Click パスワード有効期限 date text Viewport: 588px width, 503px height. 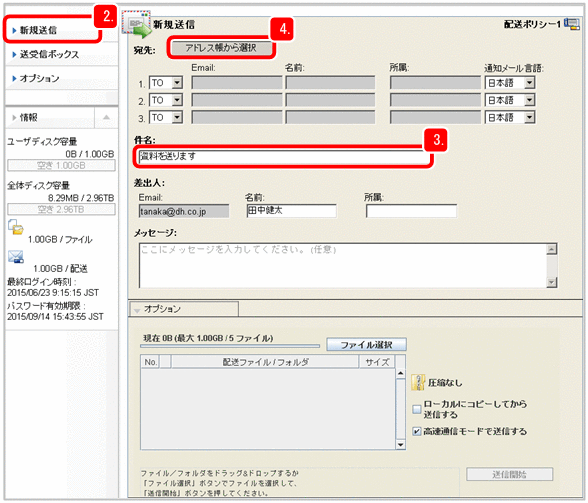click(x=55, y=317)
